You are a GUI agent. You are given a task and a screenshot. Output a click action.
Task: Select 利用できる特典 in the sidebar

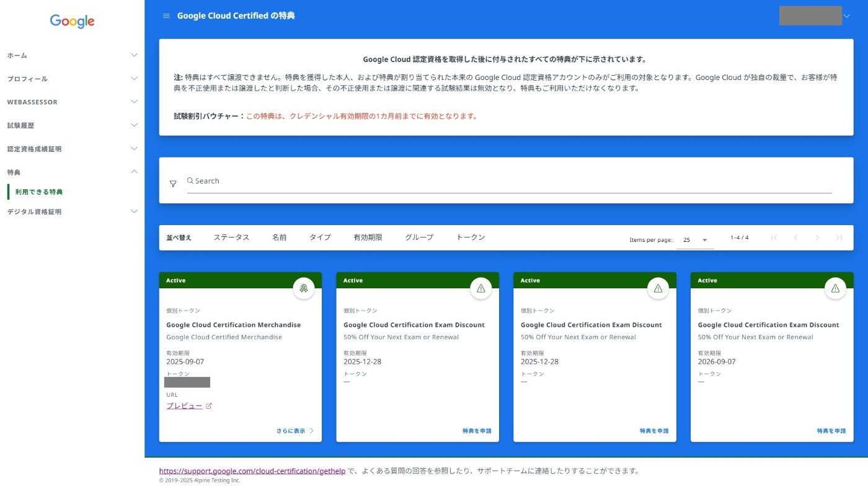tap(39, 192)
